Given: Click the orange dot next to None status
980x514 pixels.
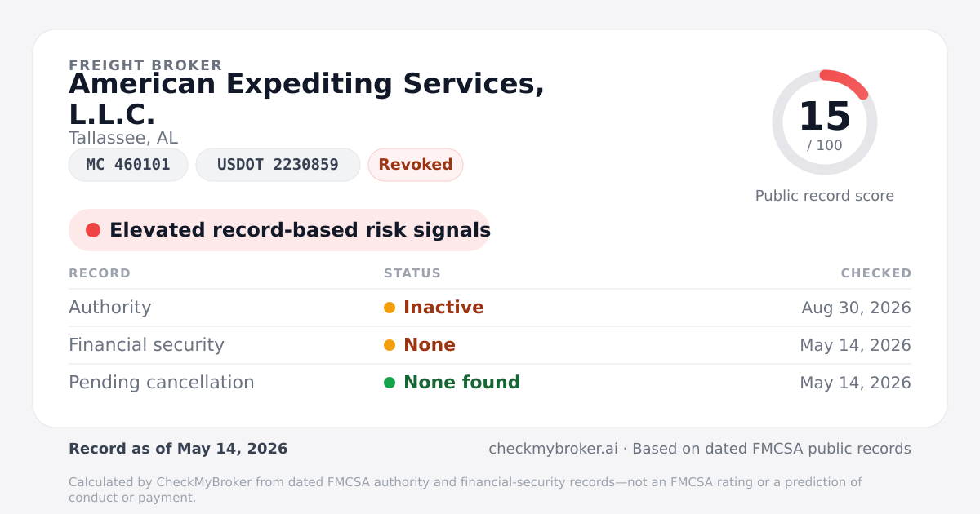Looking at the screenshot, I should tap(390, 345).
